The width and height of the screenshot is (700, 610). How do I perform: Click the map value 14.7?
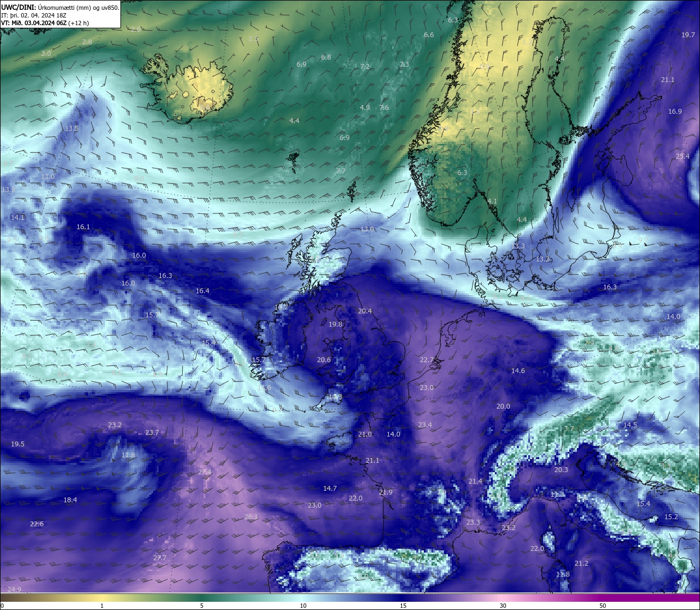[x=330, y=489]
